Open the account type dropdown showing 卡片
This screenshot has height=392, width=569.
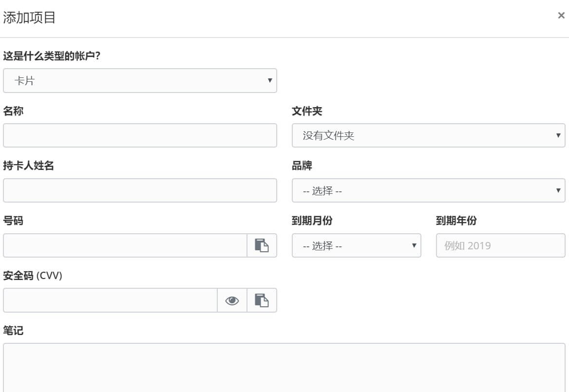pos(140,81)
